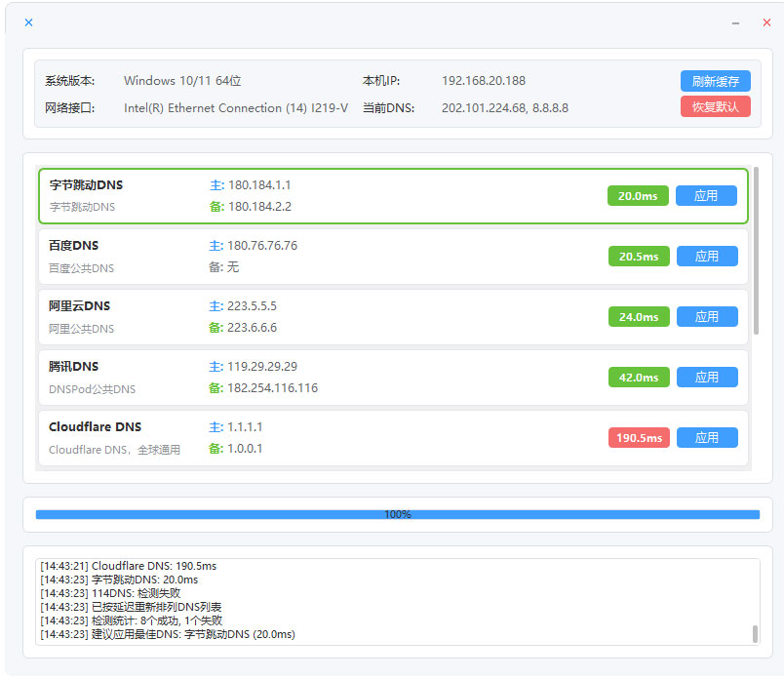Click the blue X icon at top-left

coord(29,22)
